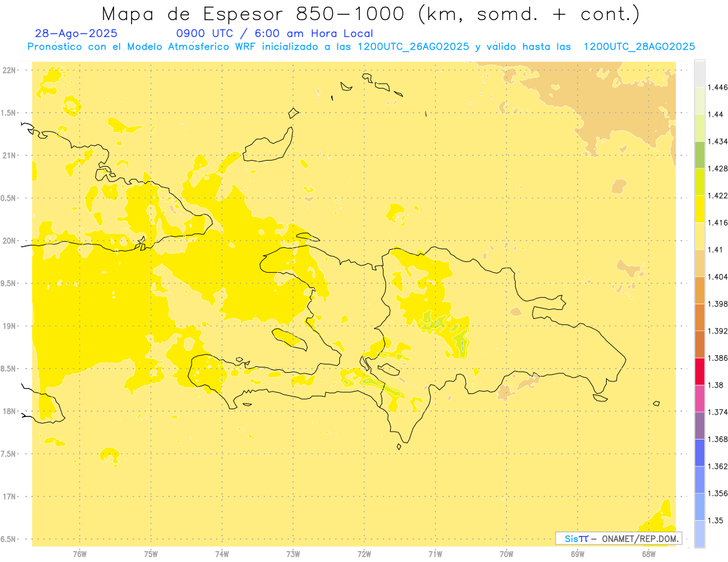Click the longitude label "72W"
728x562 pixels.
(364, 554)
